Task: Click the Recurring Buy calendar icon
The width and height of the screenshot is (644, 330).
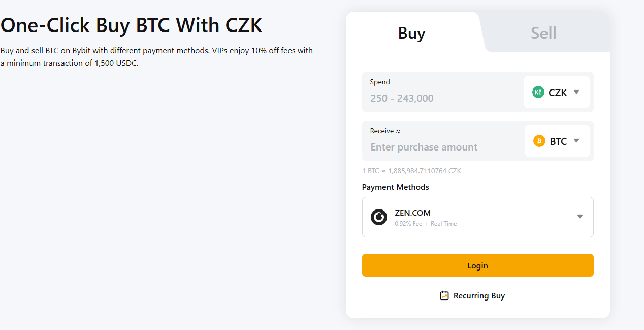Action: click(x=444, y=295)
